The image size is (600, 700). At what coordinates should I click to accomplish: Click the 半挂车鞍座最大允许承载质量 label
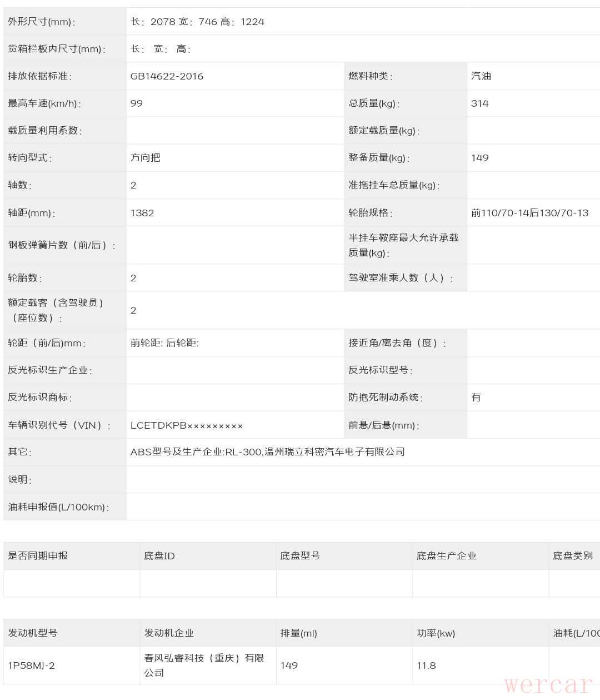(x=403, y=245)
